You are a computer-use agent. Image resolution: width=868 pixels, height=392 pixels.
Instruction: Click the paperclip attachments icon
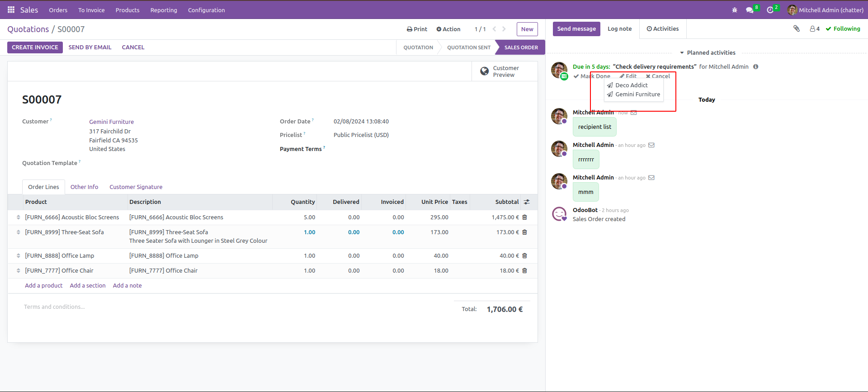(x=797, y=28)
